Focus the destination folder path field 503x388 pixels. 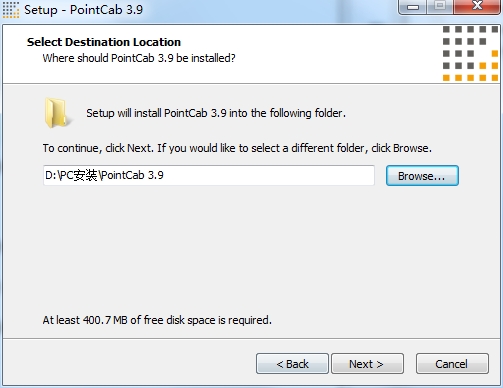point(209,175)
